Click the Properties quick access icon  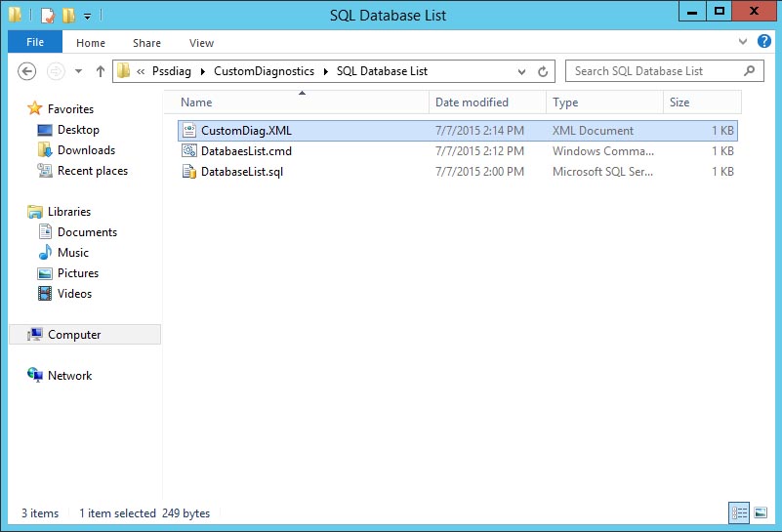coord(48,15)
